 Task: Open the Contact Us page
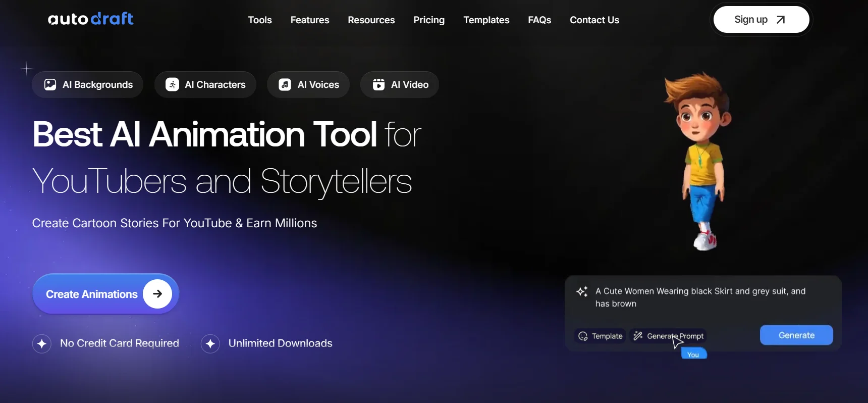pos(594,20)
